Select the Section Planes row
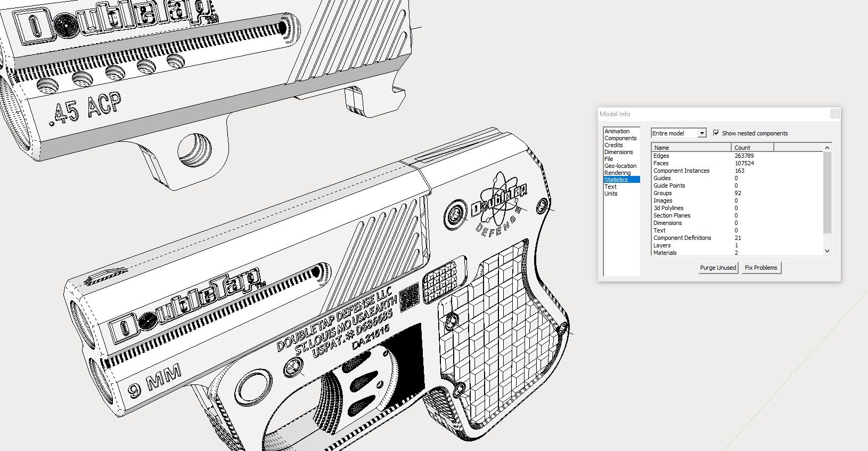The height and width of the screenshot is (451, 868). tap(737, 215)
